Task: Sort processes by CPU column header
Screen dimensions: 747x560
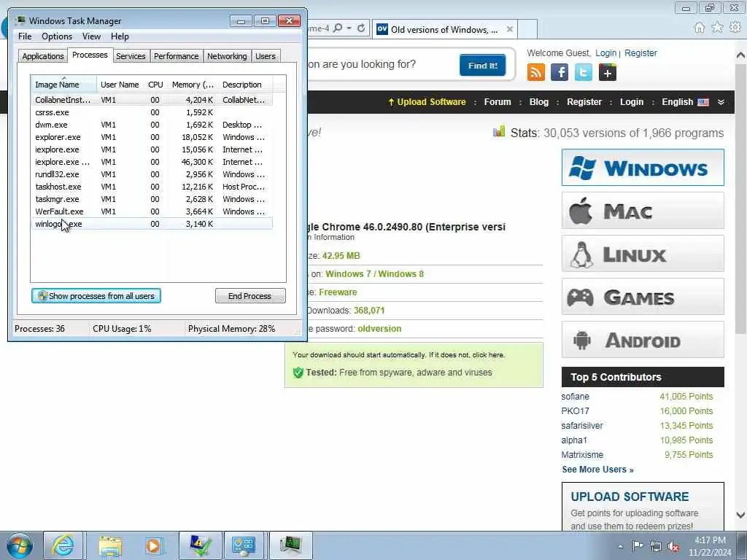Action: click(155, 85)
